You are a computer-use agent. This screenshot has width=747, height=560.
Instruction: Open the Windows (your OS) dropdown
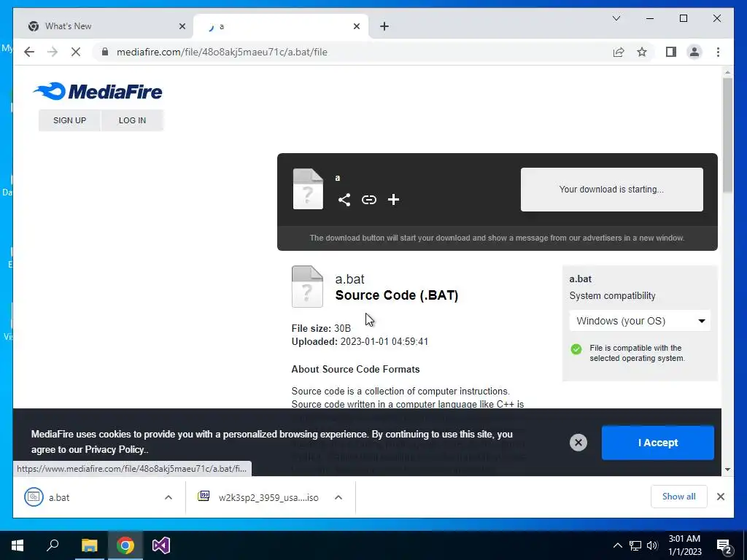click(640, 321)
